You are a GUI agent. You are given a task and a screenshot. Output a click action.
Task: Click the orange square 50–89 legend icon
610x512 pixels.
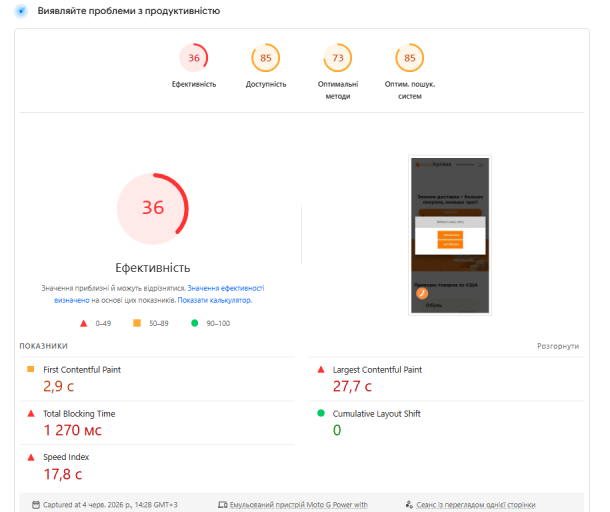137,323
